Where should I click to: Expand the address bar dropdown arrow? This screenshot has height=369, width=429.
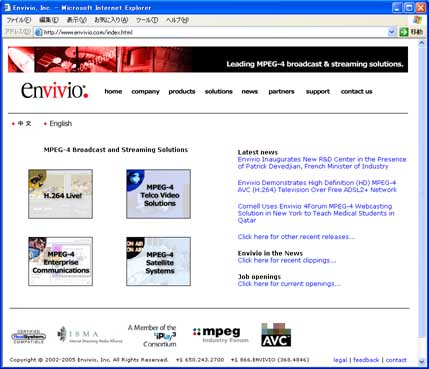(x=392, y=32)
